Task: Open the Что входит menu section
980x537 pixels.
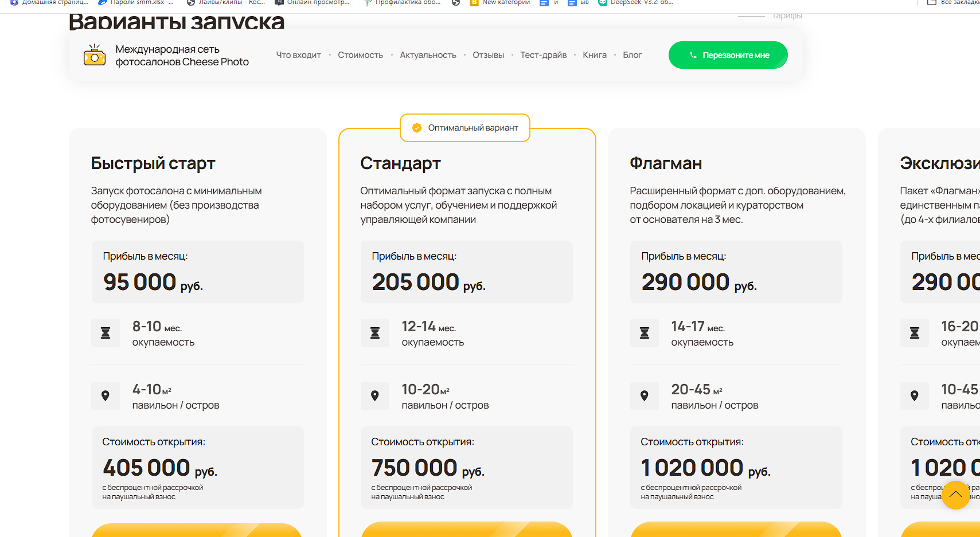Action: pos(298,55)
